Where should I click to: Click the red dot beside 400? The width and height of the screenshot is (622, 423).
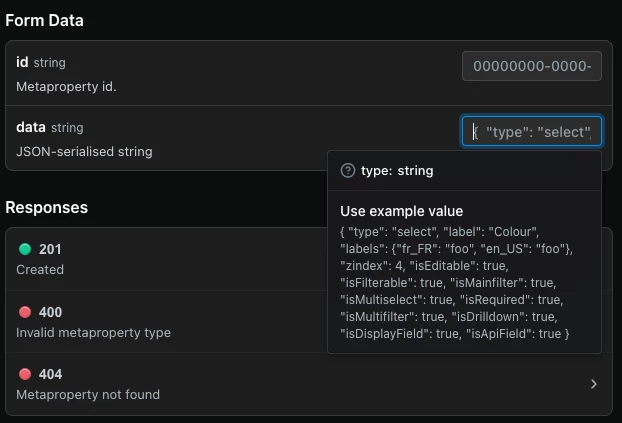[x=25, y=312]
